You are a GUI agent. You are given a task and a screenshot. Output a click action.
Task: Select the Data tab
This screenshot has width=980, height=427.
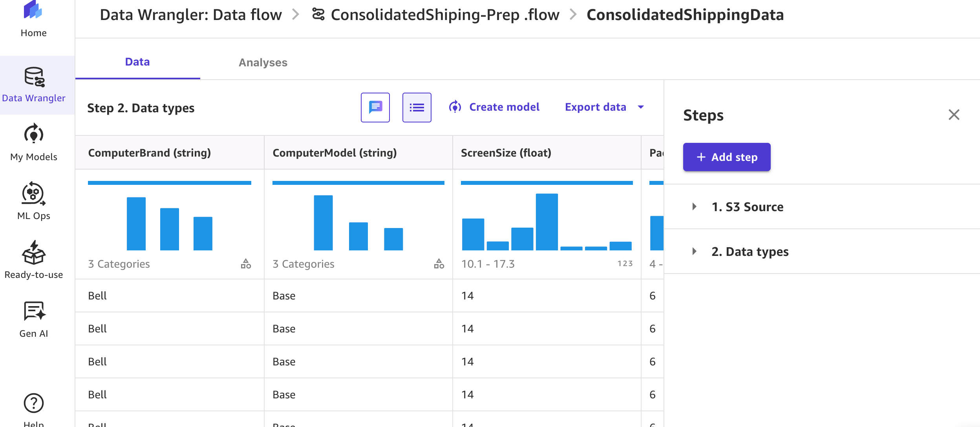pyautogui.click(x=137, y=62)
